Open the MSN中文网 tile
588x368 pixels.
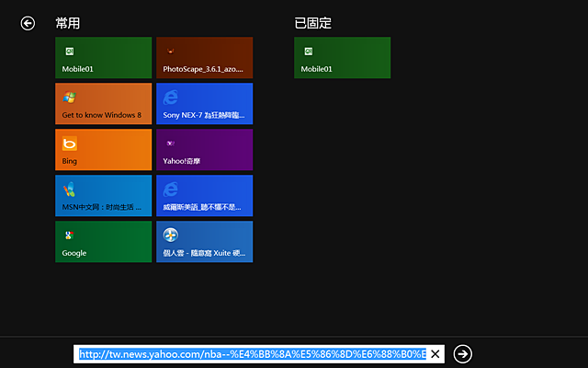(104, 196)
